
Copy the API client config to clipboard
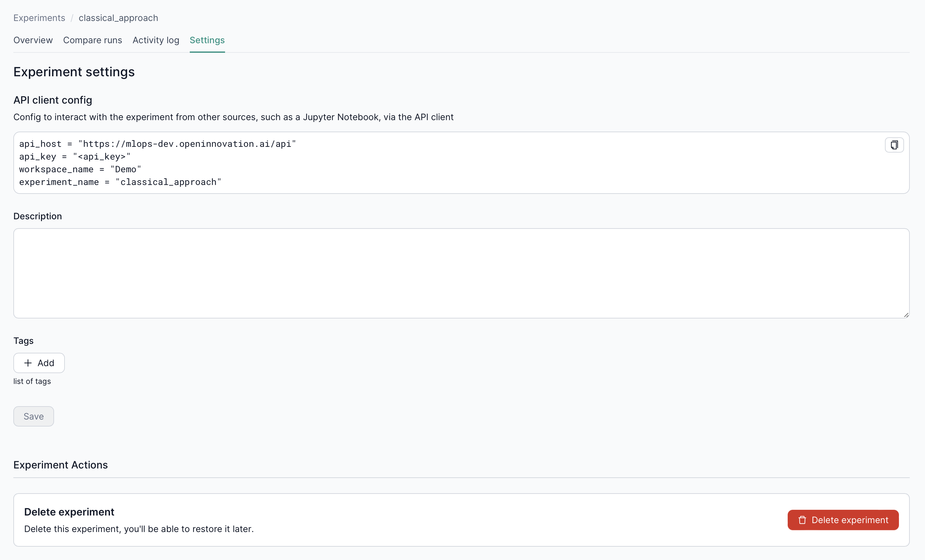(x=894, y=145)
